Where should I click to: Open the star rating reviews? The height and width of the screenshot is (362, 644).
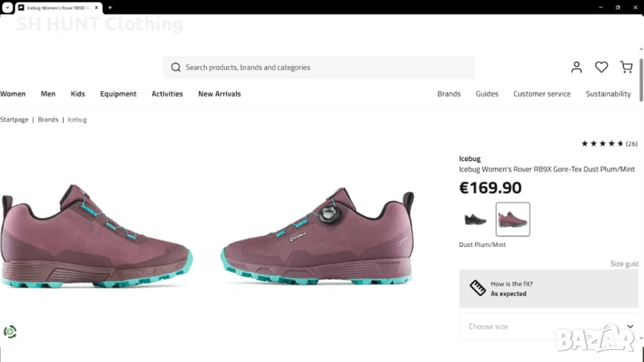coord(609,144)
